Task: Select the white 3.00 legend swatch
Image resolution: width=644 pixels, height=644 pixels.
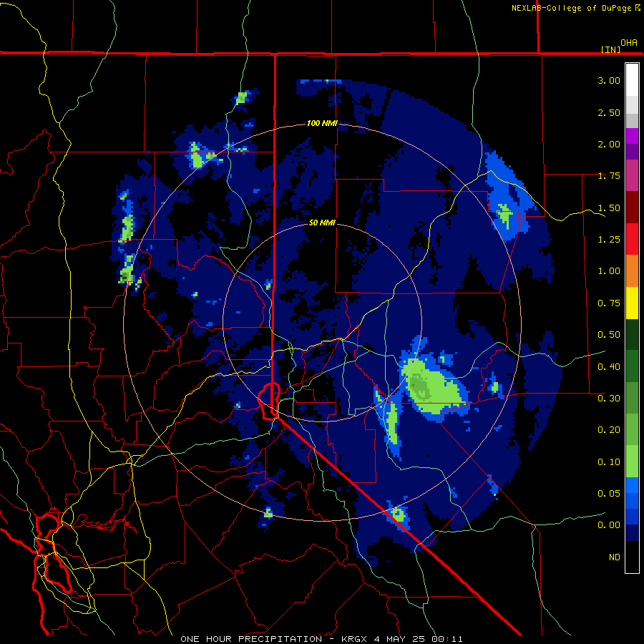Action: pyautogui.click(x=632, y=80)
